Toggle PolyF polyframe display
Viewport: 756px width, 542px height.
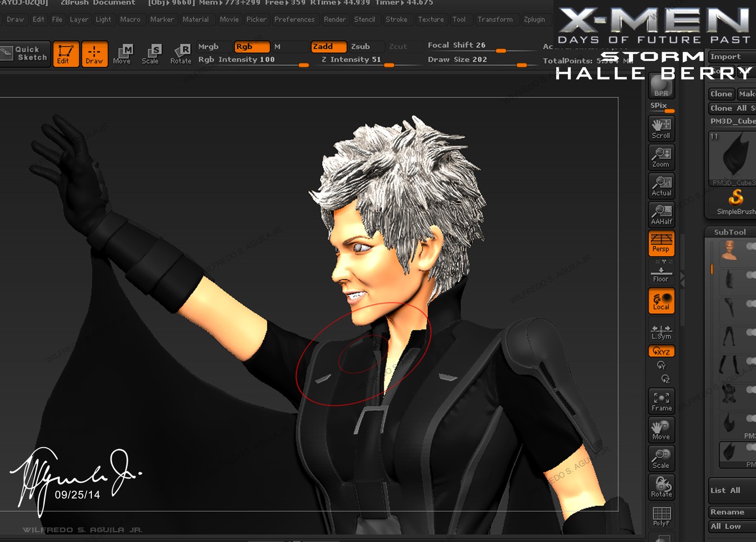coord(661,516)
